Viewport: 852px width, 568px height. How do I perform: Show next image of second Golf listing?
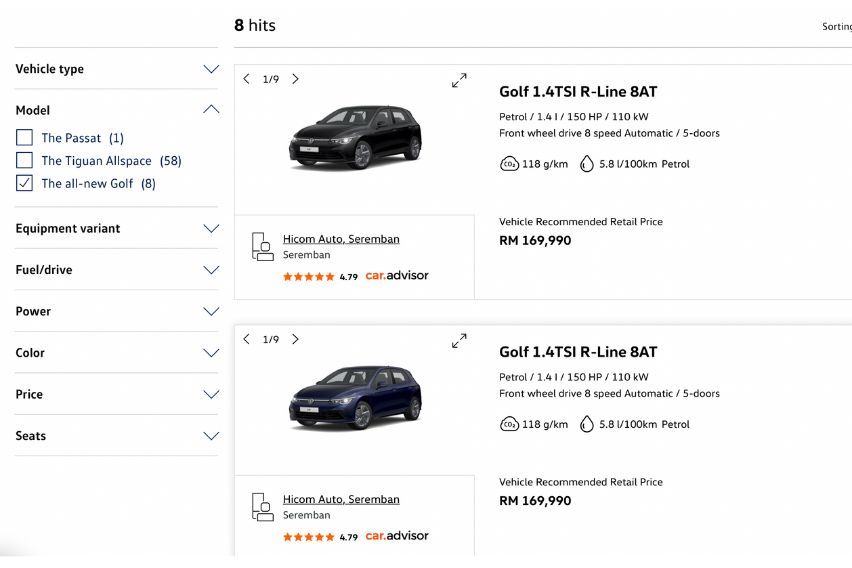tap(295, 339)
